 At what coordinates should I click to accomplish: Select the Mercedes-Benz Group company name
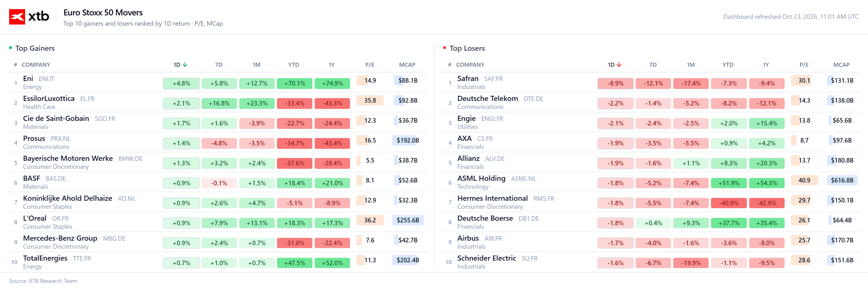click(60, 238)
